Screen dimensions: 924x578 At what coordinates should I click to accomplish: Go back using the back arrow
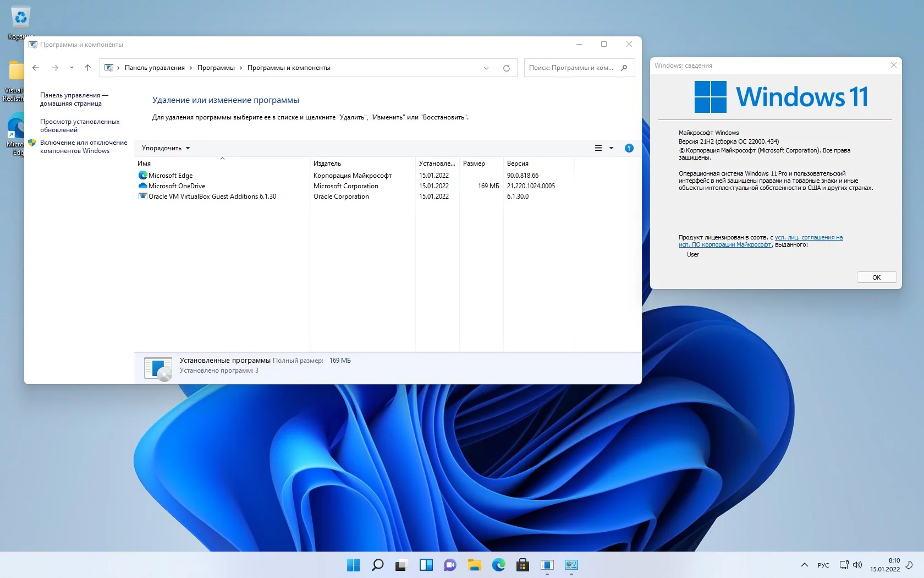[x=36, y=68]
